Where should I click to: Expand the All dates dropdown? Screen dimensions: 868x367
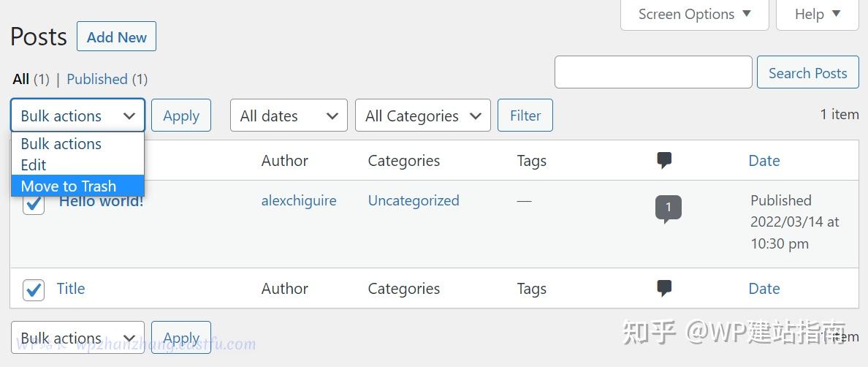point(289,116)
